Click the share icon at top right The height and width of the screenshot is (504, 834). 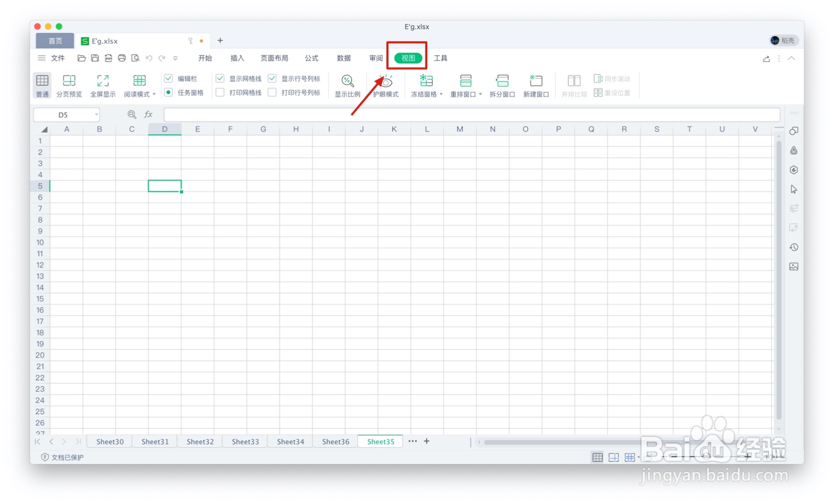point(766,59)
